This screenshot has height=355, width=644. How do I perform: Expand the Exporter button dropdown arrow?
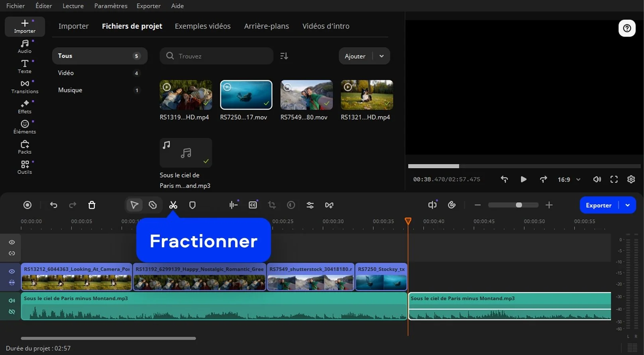pyautogui.click(x=628, y=205)
